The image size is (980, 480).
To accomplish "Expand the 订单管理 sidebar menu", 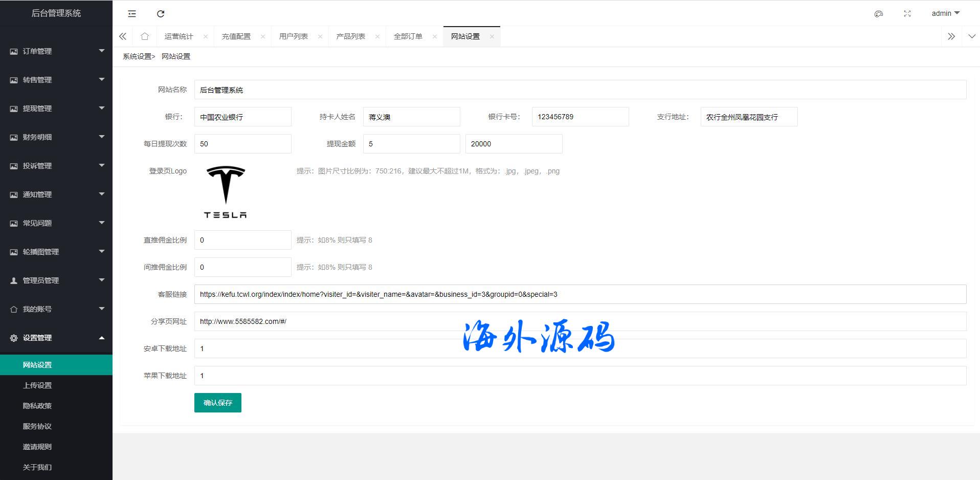I will (x=56, y=51).
